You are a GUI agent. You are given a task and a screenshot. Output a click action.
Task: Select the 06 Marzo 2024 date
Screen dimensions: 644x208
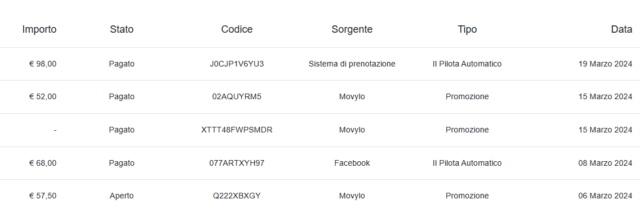(x=605, y=196)
